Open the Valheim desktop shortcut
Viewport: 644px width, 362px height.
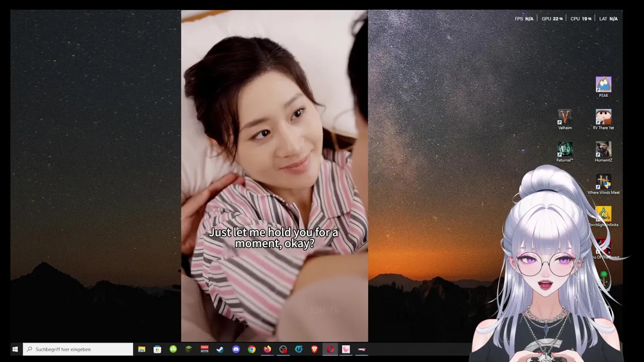coord(565,120)
